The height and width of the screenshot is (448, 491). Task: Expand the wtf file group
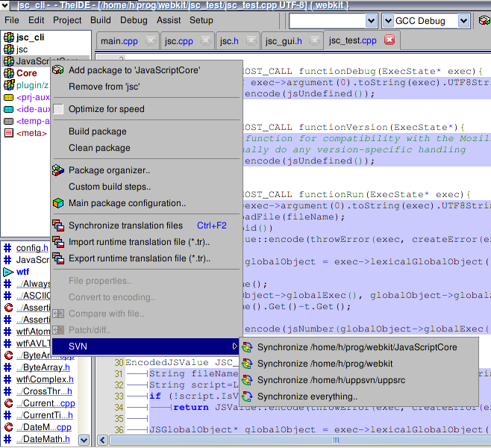click(8, 272)
